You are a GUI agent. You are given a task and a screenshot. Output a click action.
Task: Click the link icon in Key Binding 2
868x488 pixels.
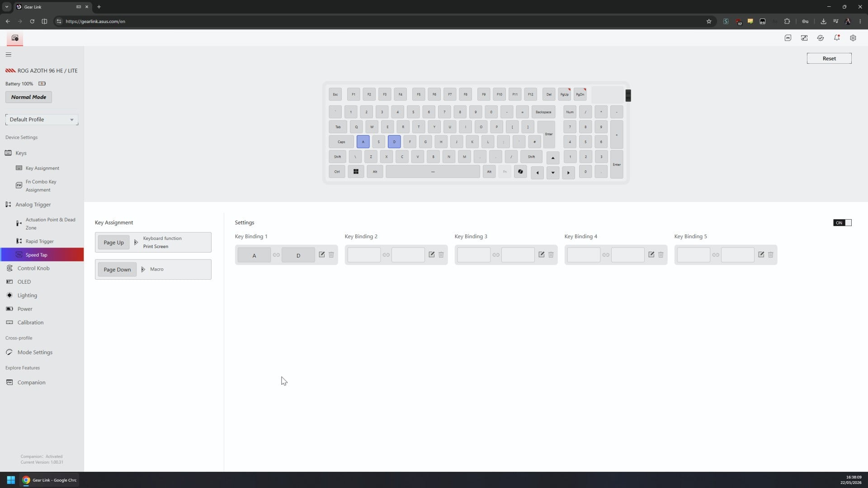tap(386, 255)
